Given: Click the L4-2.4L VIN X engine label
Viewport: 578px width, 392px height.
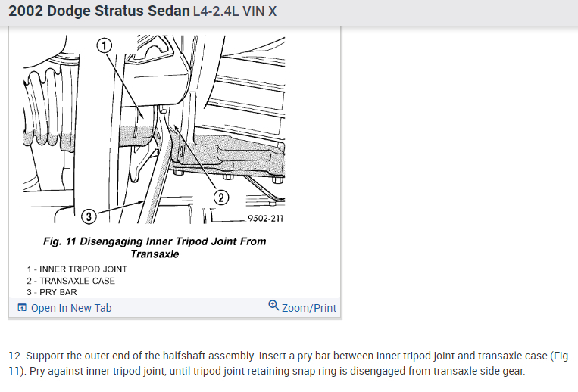Looking at the screenshot, I should click(234, 11).
